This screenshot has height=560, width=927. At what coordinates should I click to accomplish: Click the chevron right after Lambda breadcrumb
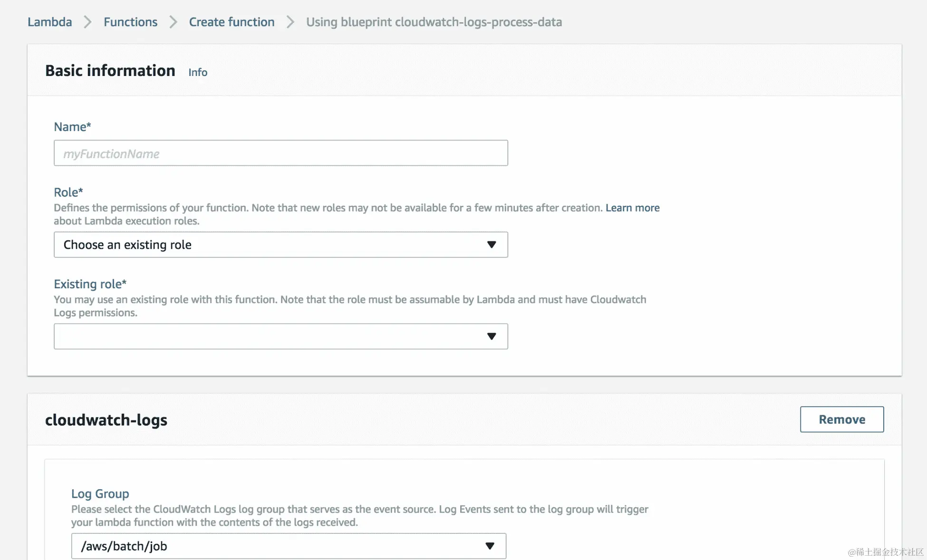(x=87, y=22)
